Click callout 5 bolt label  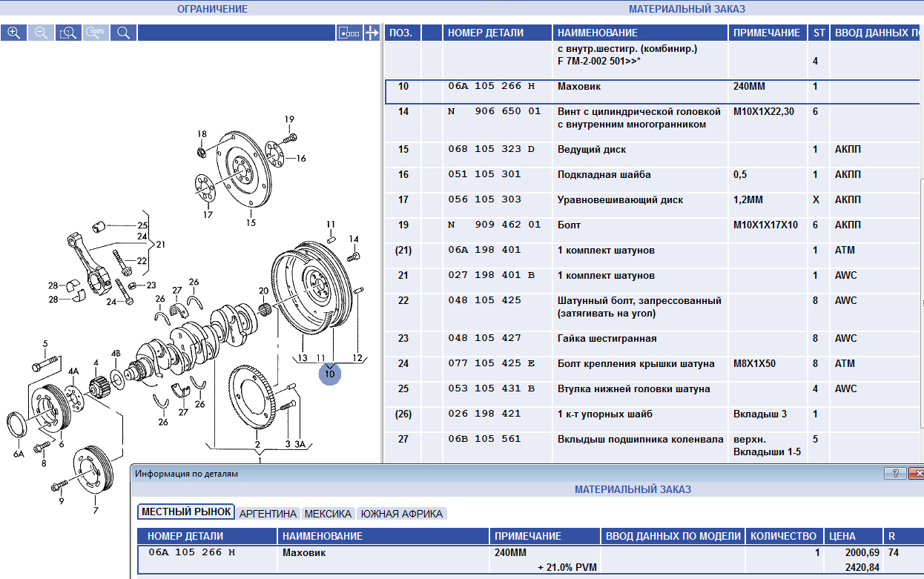click(x=44, y=343)
